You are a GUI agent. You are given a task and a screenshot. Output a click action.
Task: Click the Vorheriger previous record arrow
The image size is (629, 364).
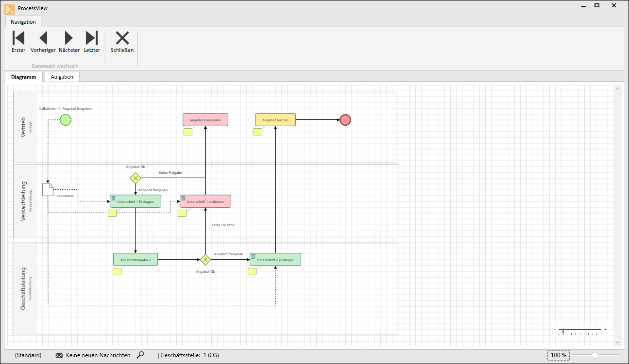point(43,41)
